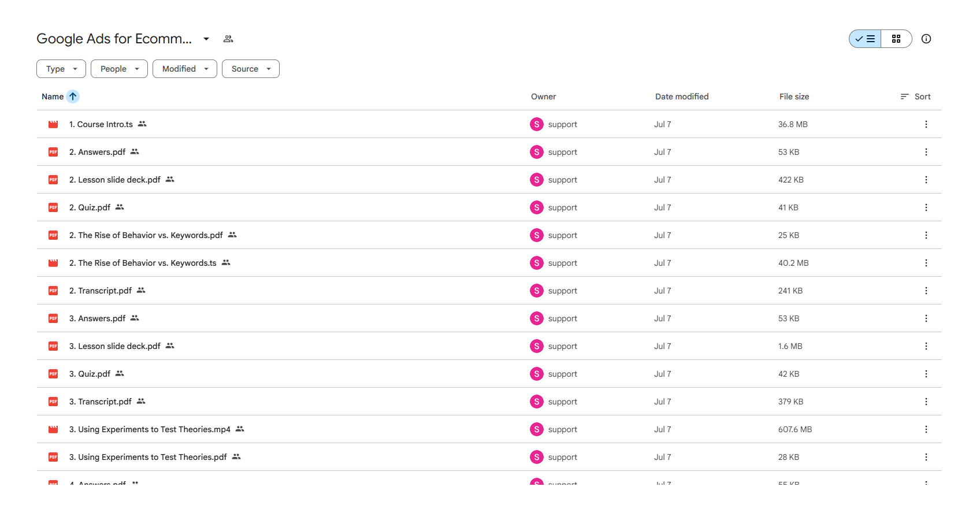Reverse name sort direction arrow
The height and width of the screenshot is (520, 980).
73,96
